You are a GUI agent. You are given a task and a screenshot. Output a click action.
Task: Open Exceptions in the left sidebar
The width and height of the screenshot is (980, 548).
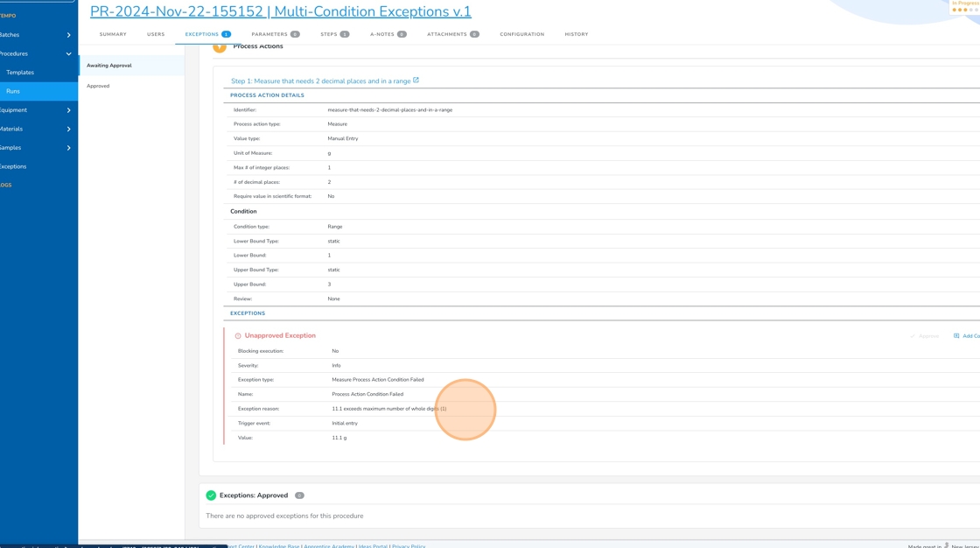pyautogui.click(x=13, y=166)
